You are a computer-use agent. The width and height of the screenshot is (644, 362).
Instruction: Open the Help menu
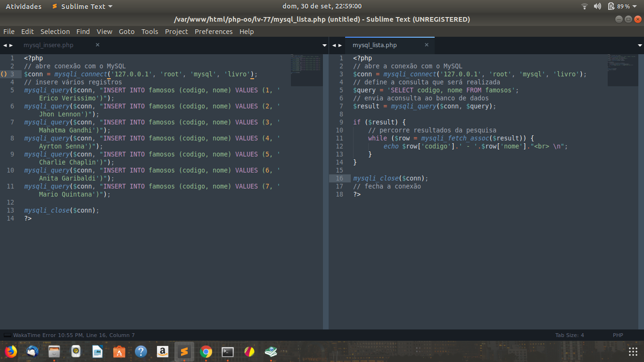coord(247,32)
